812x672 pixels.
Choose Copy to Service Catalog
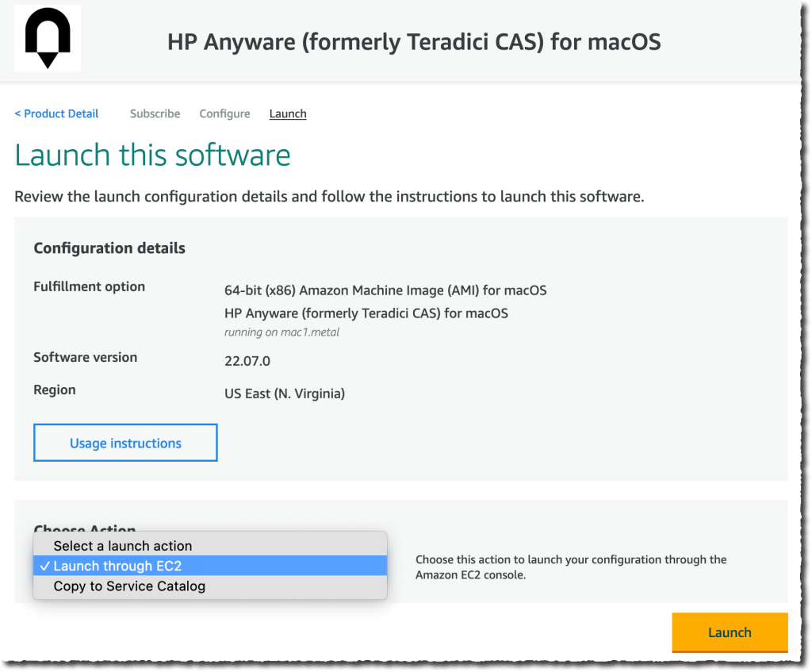click(x=128, y=586)
